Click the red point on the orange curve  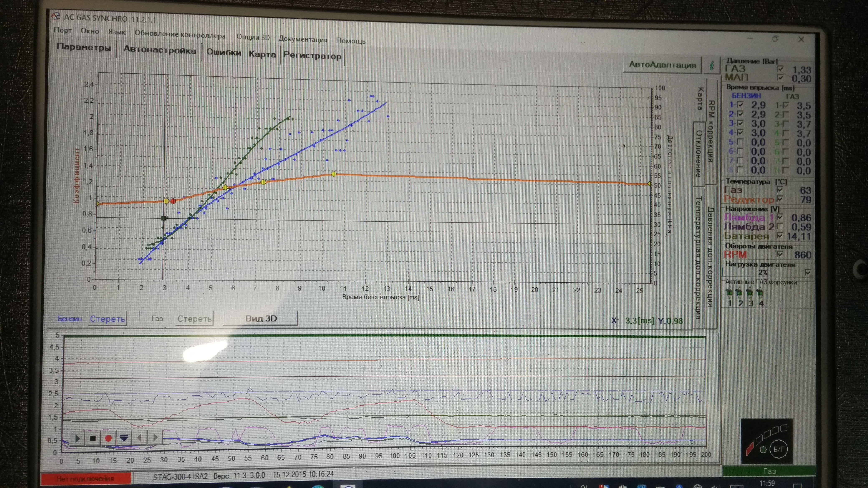point(173,201)
